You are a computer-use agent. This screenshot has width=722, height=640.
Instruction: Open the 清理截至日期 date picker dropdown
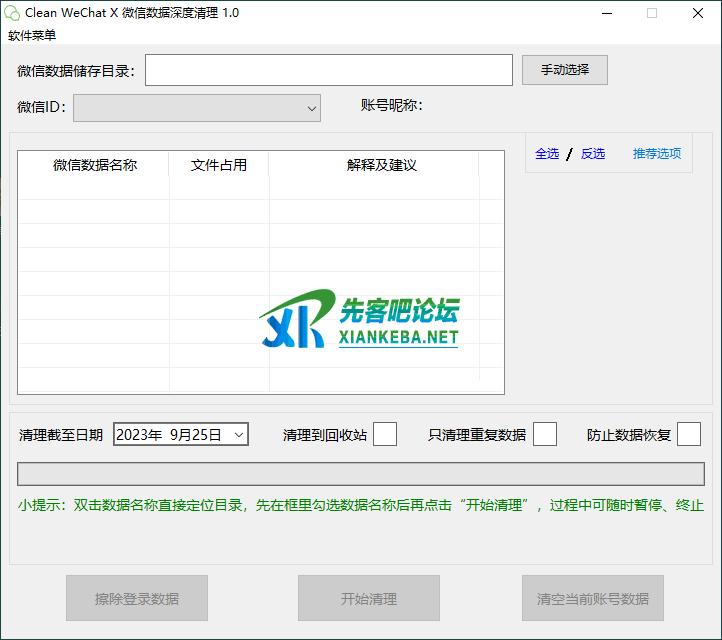click(x=238, y=434)
